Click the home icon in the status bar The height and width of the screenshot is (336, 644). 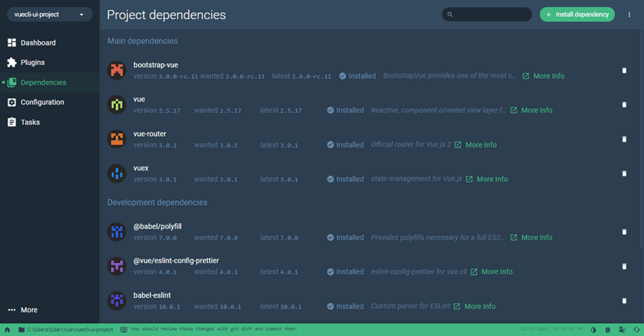tap(7, 329)
